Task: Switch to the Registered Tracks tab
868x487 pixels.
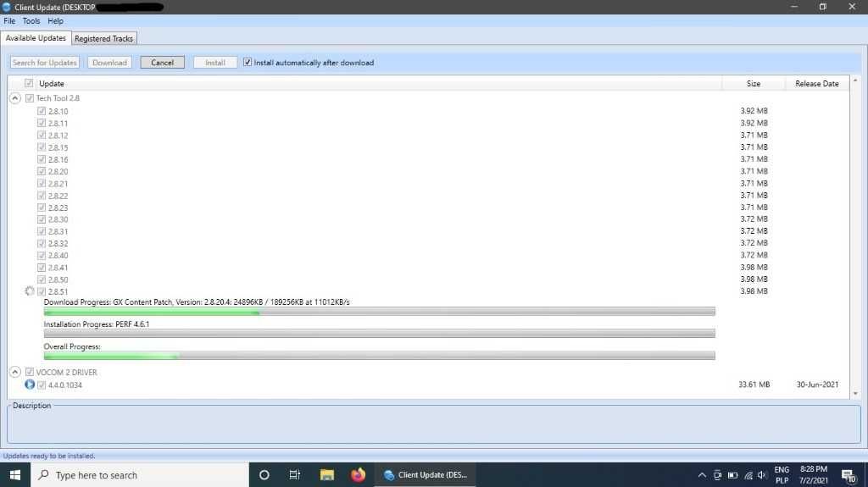Action: [103, 38]
